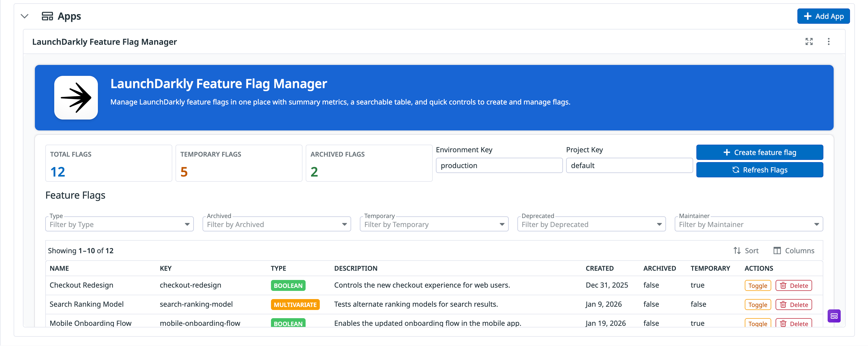This screenshot has height=346, width=868.
Task: Click the CREATED column header
Action: (x=599, y=269)
